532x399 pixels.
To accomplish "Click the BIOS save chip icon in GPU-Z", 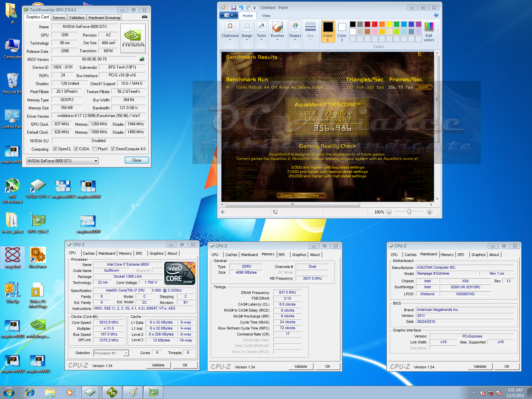I will click(142, 59).
